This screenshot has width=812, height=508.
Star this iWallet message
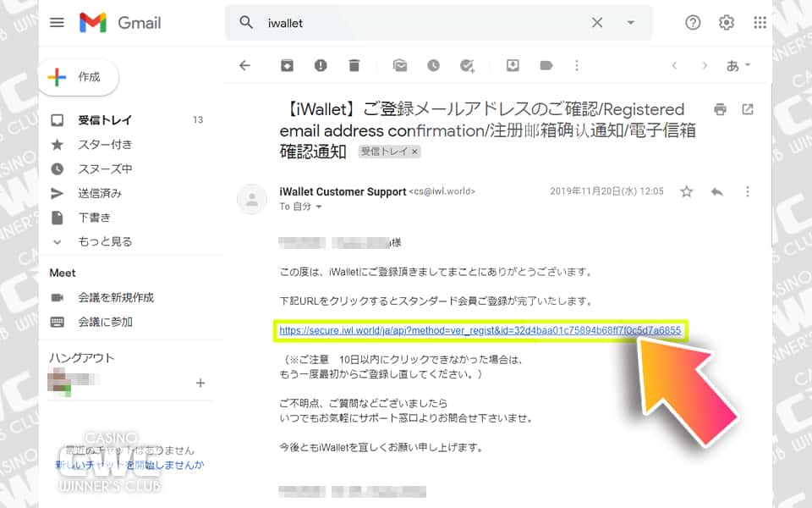pyautogui.click(x=686, y=191)
